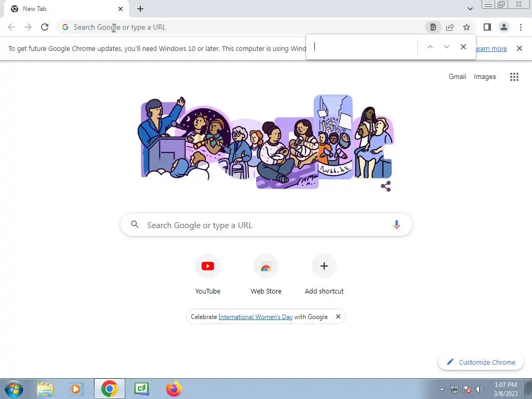The image size is (532, 399).
Task: Open the Windows Start menu
Action: [14, 389]
